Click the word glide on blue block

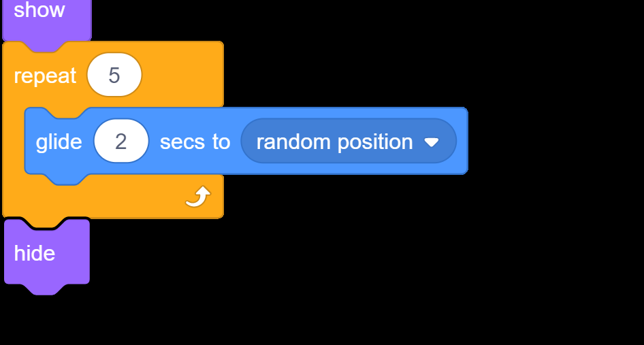point(59,142)
